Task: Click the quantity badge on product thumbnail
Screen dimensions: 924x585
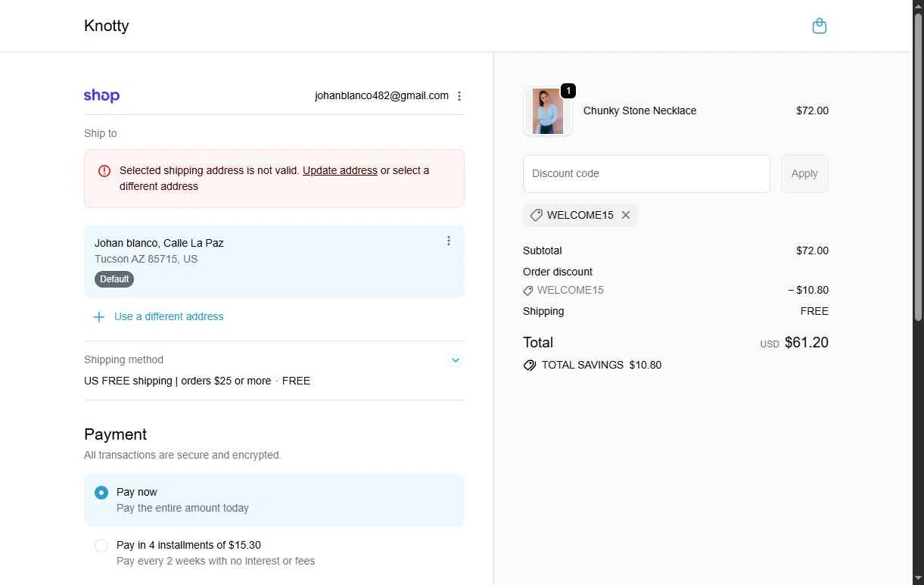Action: tap(568, 91)
